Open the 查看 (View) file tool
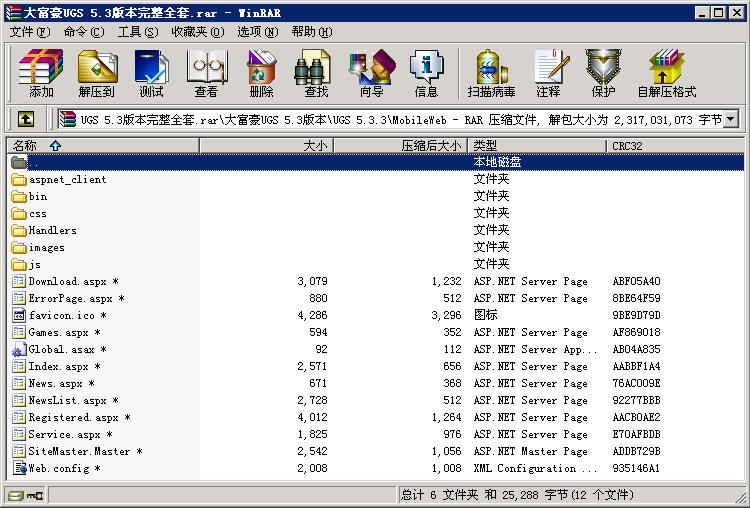Screen dimensions: 750x508 pyautogui.click(x=206, y=73)
